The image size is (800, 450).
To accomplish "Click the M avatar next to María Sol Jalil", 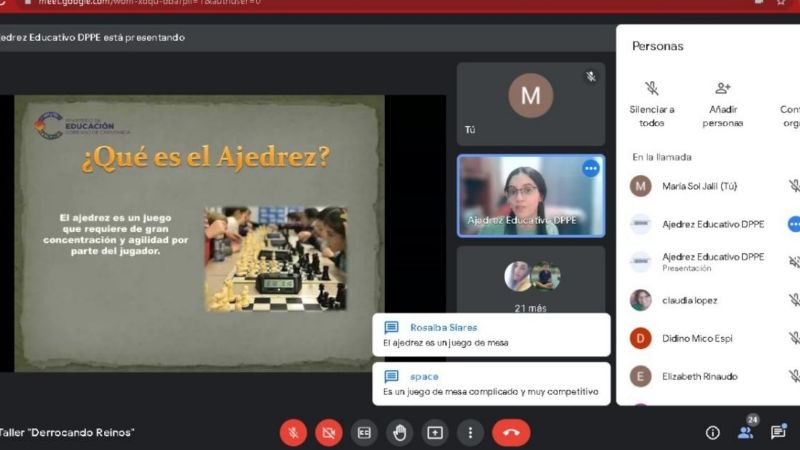I will tap(640, 186).
